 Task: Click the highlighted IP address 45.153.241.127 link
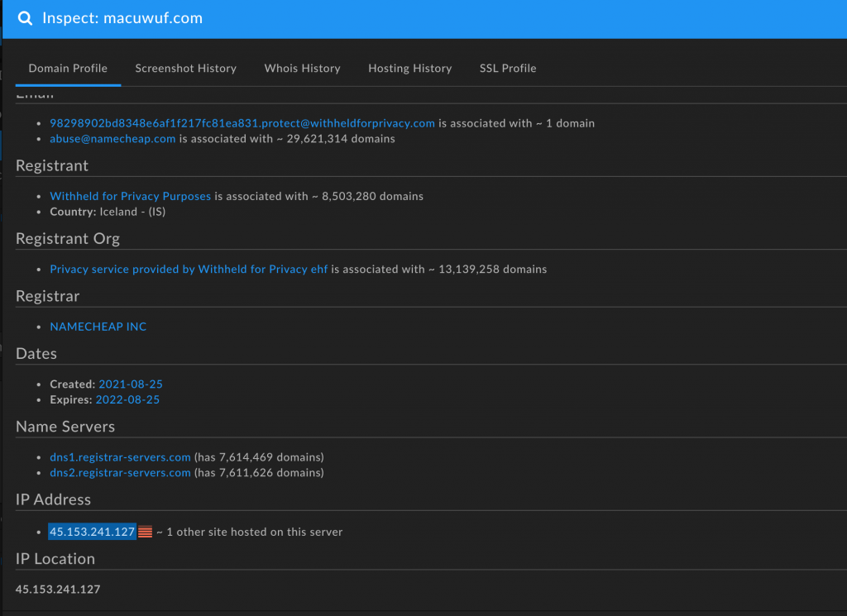92,532
